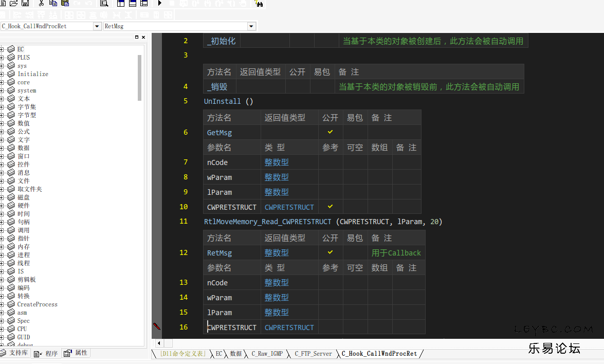Cut selection with the scissors icon
Image resolution: width=604 pixels, height=364 pixels.
pyautogui.click(x=41, y=3)
